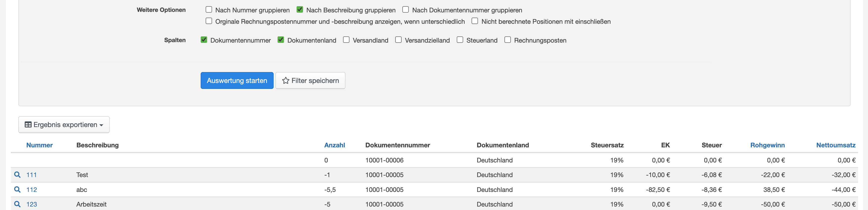Click 'Filter speichern' button
868x210 pixels.
coord(310,80)
